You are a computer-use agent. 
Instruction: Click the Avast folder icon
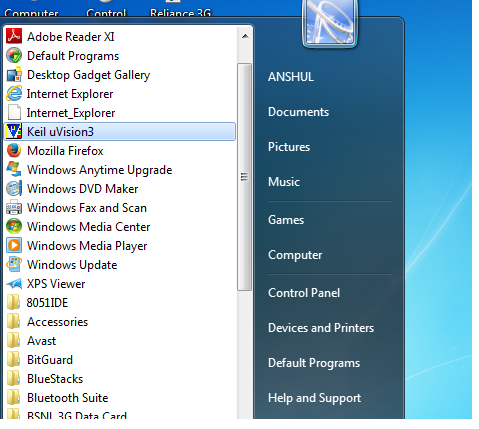click(14, 340)
